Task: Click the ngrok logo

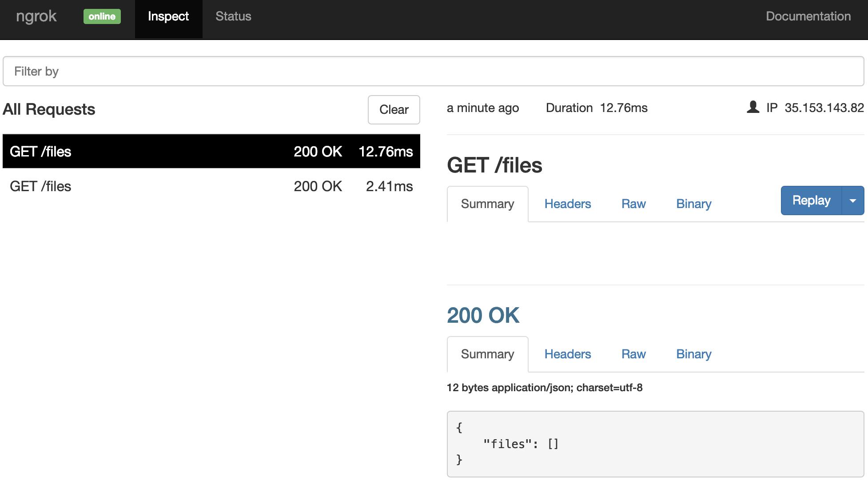Action: click(36, 16)
